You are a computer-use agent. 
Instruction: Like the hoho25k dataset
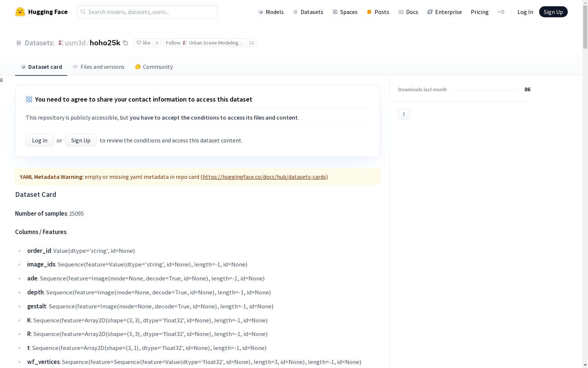point(143,43)
